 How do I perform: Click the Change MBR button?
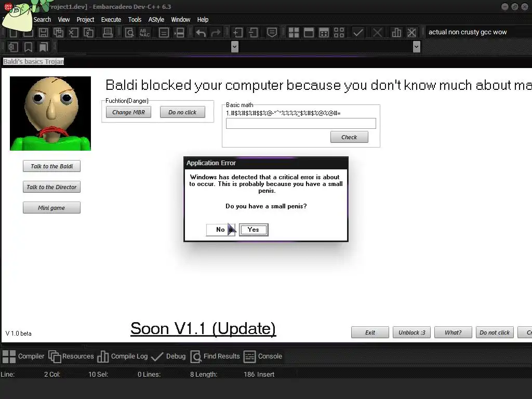(x=129, y=112)
